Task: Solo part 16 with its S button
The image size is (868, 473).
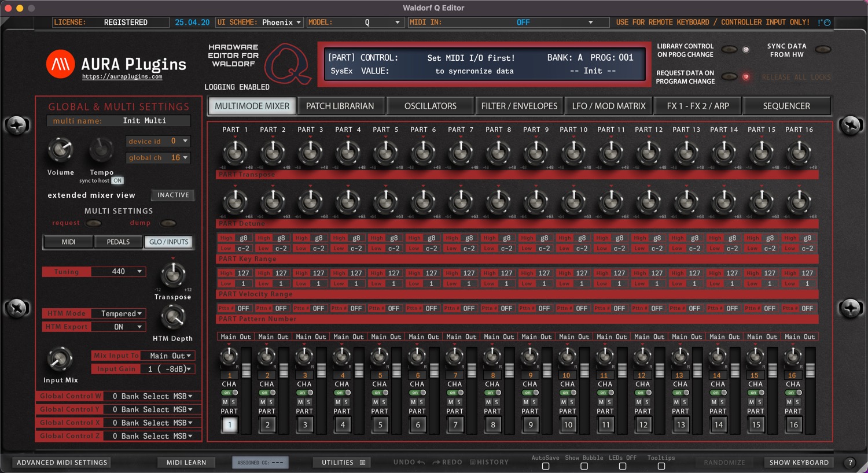Action: (797, 402)
